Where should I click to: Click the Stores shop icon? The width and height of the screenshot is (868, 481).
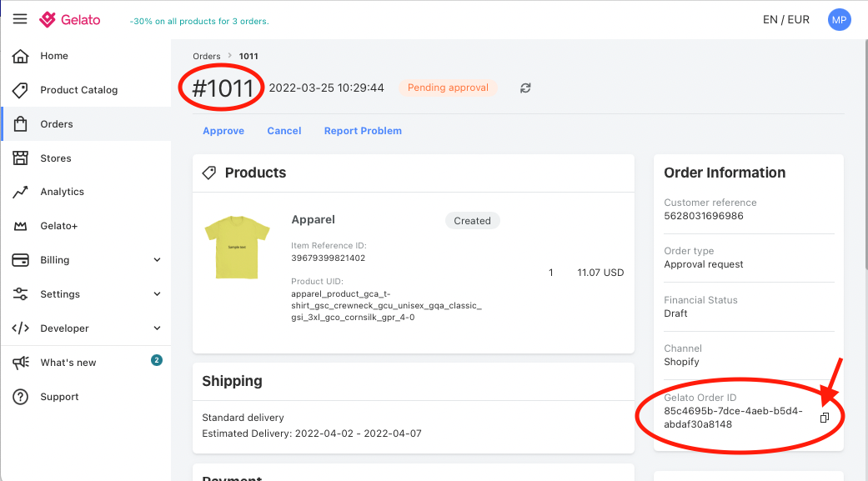pyautogui.click(x=21, y=158)
